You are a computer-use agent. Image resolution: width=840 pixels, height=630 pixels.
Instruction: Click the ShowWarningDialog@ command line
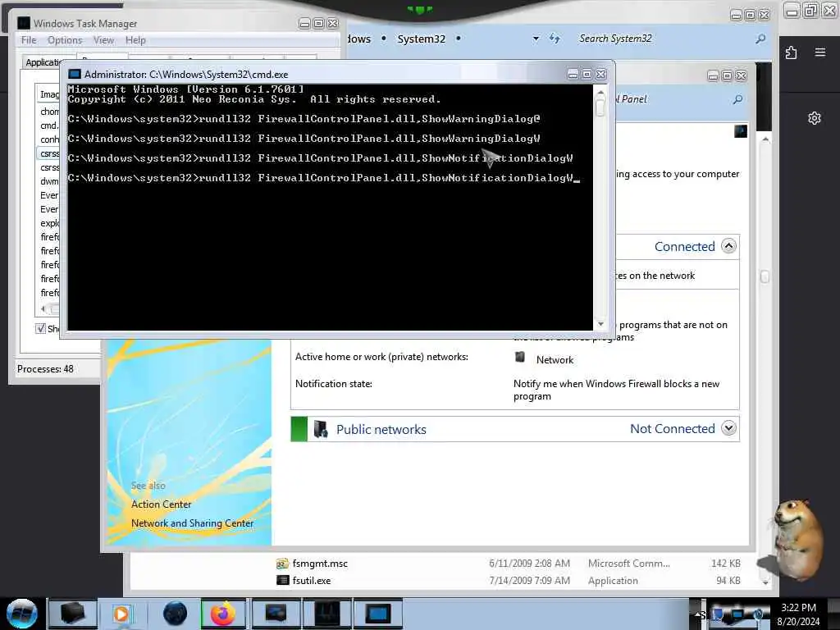click(304, 119)
